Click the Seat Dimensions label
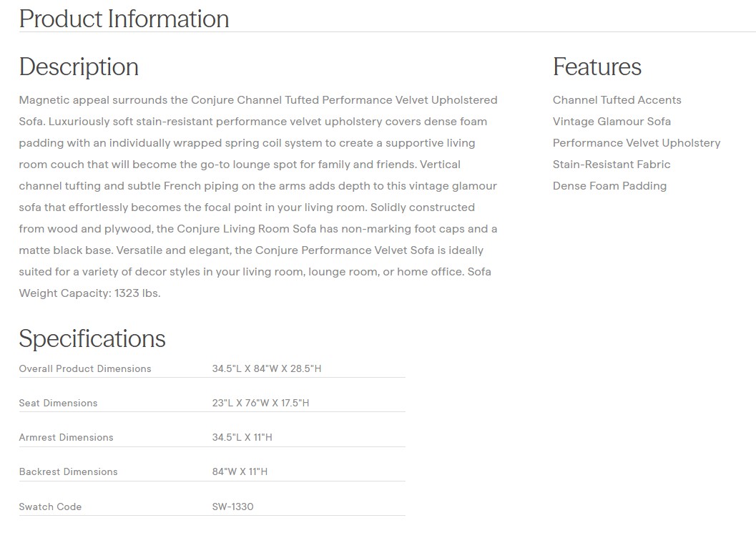The height and width of the screenshot is (533, 756). point(58,403)
